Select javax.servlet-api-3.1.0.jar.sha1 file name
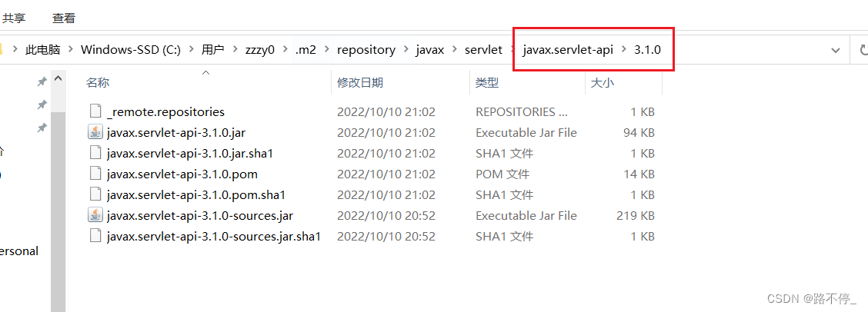The width and height of the screenshot is (868, 312). (190, 153)
